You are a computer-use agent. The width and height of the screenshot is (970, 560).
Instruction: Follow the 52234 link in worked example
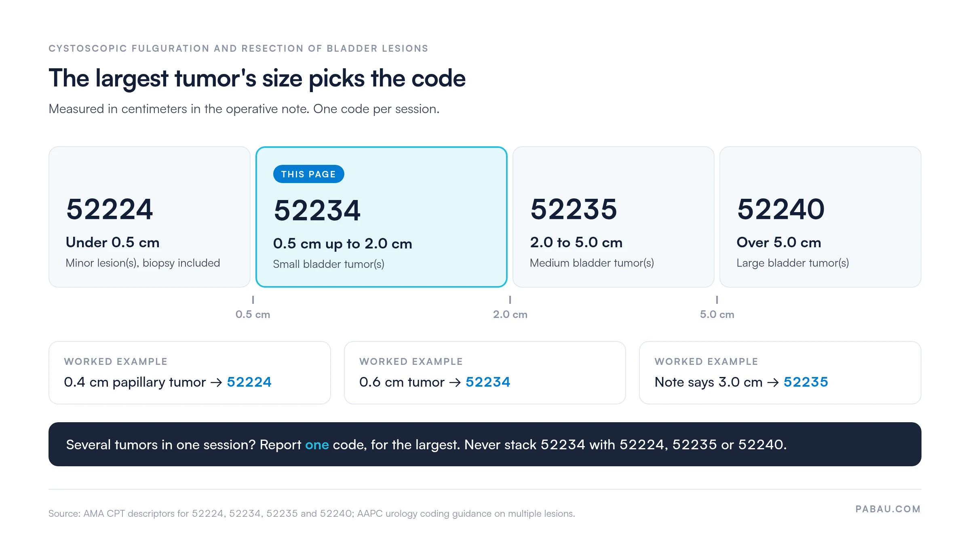pyautogui.click(x=488, y=382)
